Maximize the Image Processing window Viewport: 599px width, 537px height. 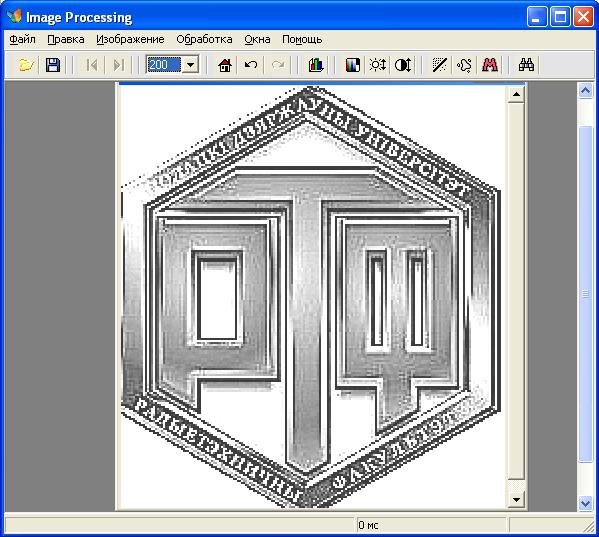[x=560, y=17]
